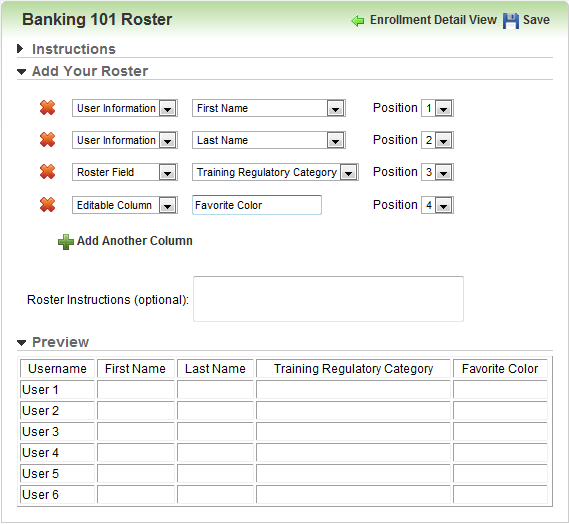Click the Roster Instructions text area
569x524 pixels.
[328, 299]
